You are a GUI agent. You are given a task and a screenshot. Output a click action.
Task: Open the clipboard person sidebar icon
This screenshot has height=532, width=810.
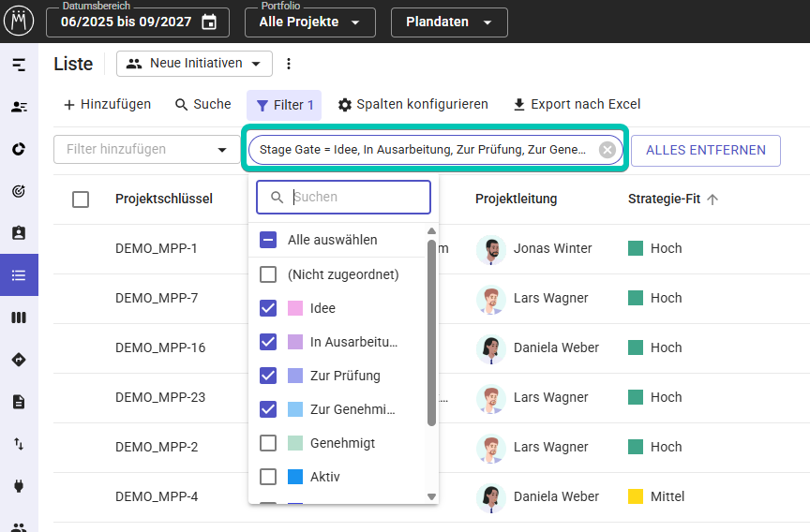pos(19,233)
